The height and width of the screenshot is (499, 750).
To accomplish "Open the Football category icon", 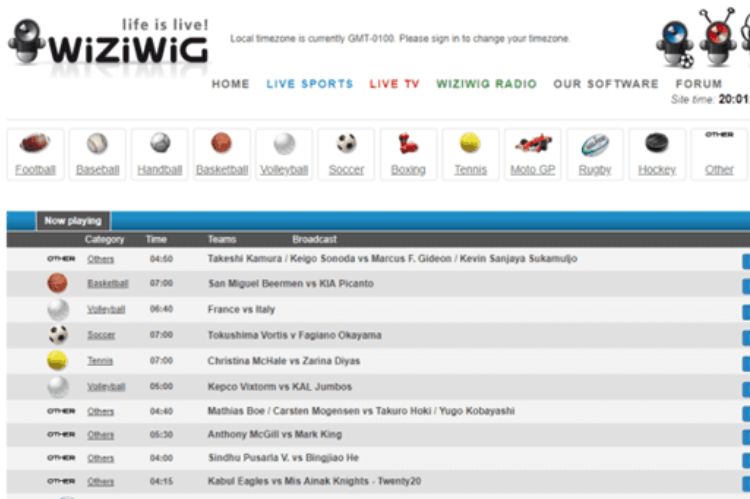I will pos(35,143).
